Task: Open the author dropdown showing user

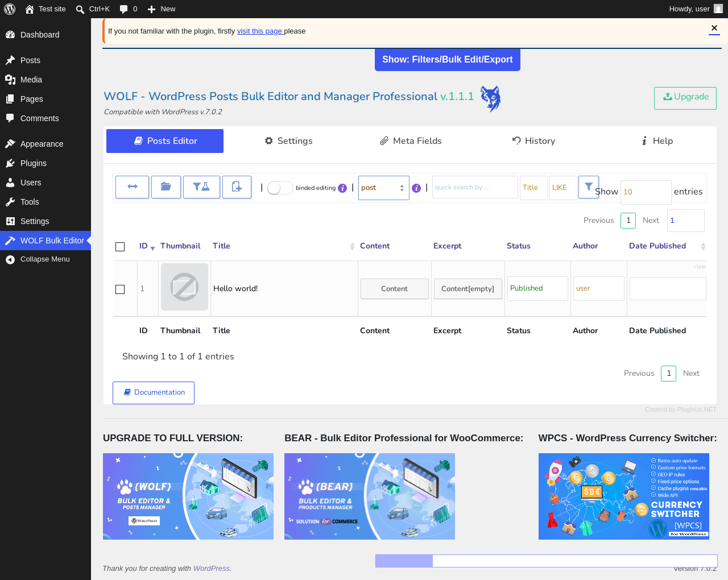Action: click(599, 288)
